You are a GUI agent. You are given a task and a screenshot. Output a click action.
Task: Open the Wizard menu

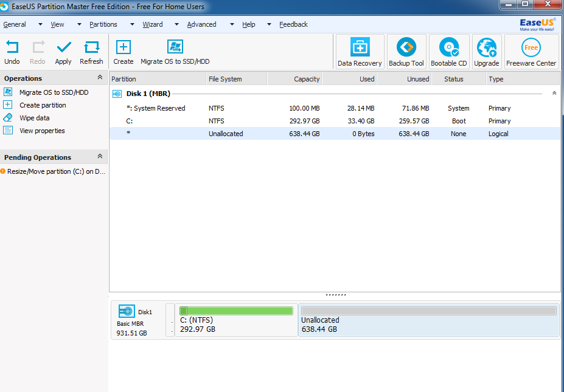[153, 24]
